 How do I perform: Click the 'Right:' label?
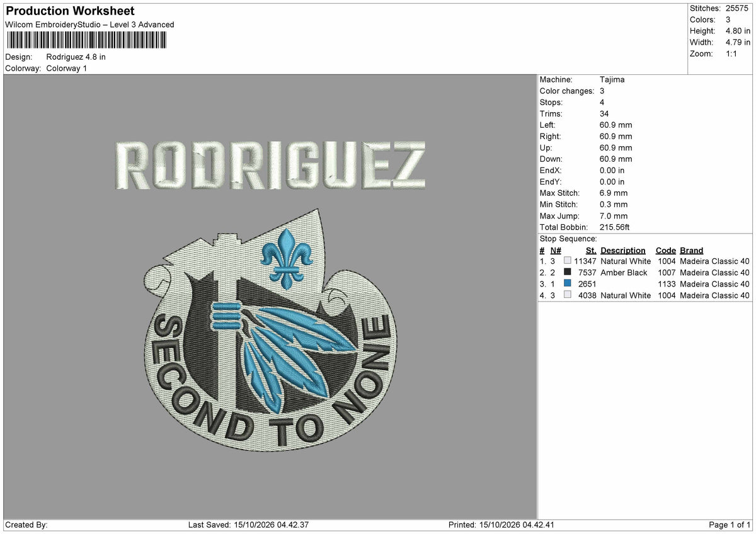point(551,137)
